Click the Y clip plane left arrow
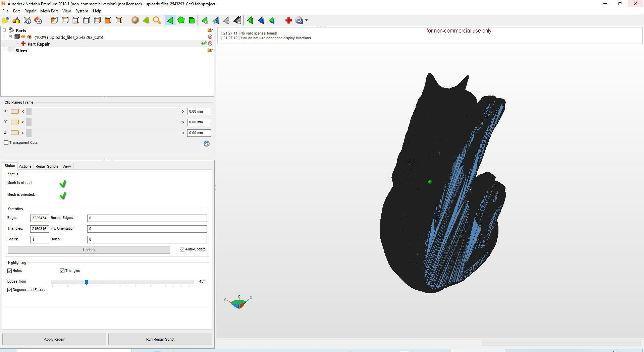The image size is (644, 352). click(23, 122)
